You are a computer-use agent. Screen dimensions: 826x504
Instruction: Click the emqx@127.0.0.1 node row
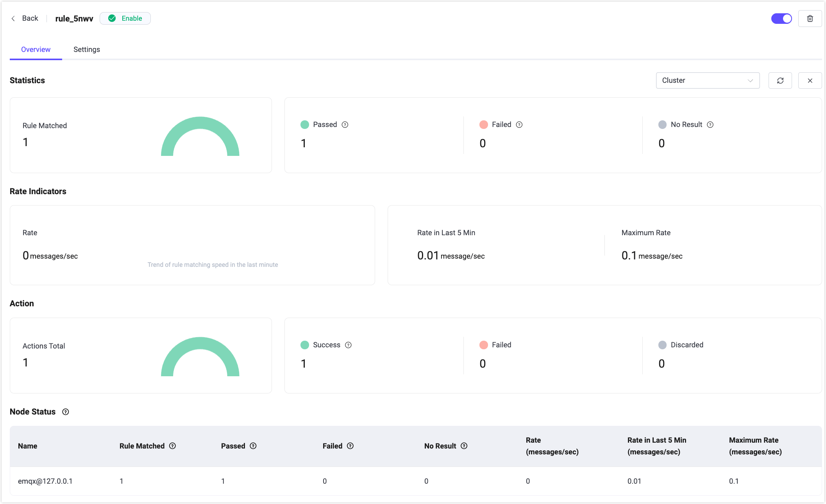(45, 481)
